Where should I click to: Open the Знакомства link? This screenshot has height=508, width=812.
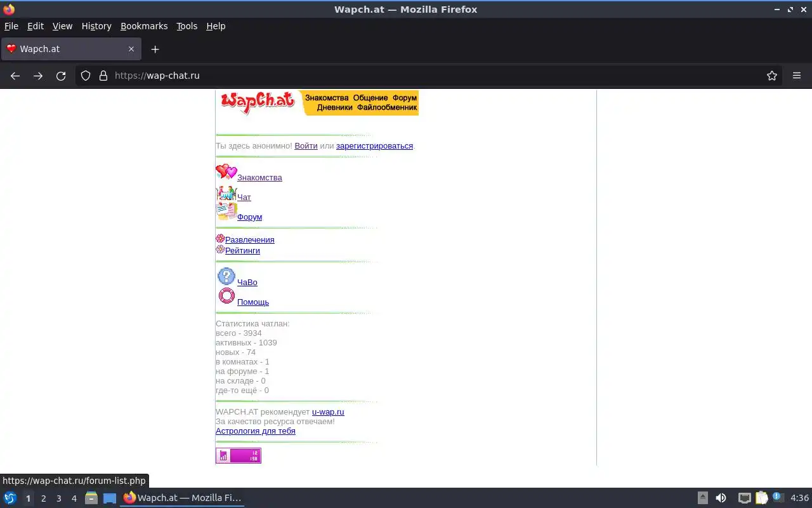259,177
